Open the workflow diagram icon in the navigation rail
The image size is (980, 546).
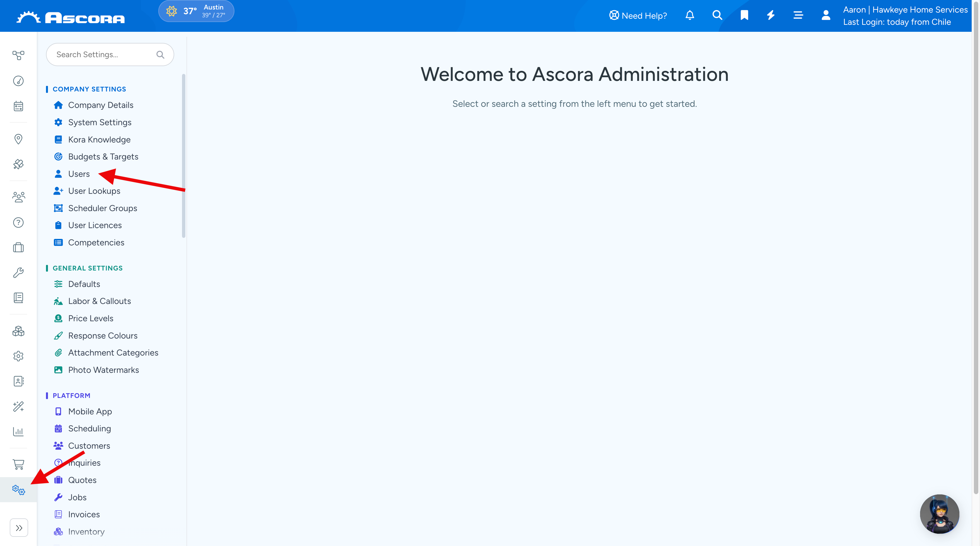(x=18, y=55)
